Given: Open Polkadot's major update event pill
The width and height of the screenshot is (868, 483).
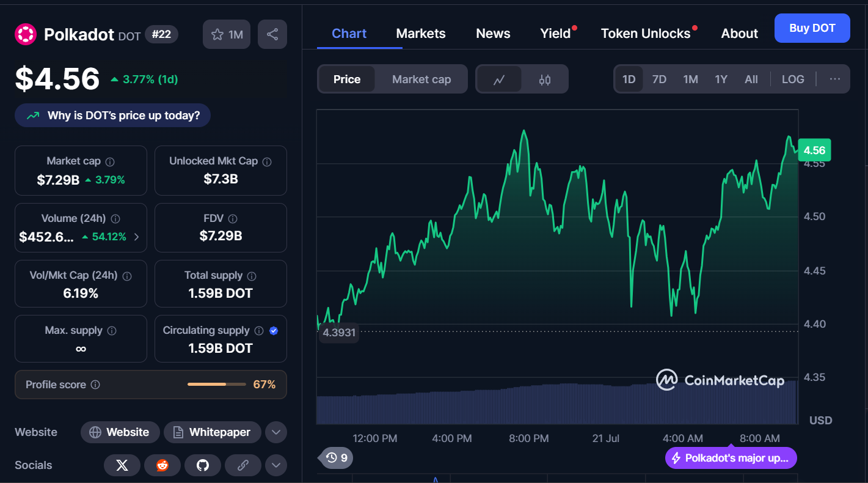Looking at the screenshot, I should pyautogui.click(x=731, y=458).
